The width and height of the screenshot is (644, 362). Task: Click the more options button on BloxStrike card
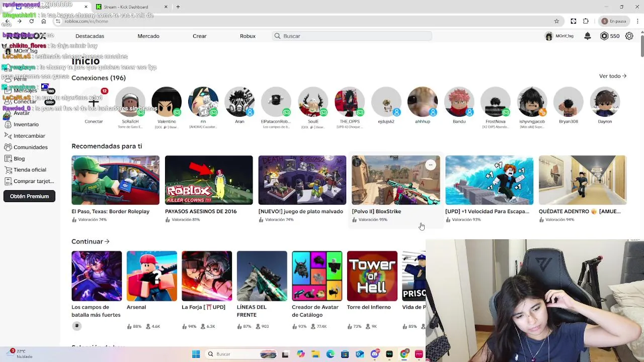pos(430,165)
